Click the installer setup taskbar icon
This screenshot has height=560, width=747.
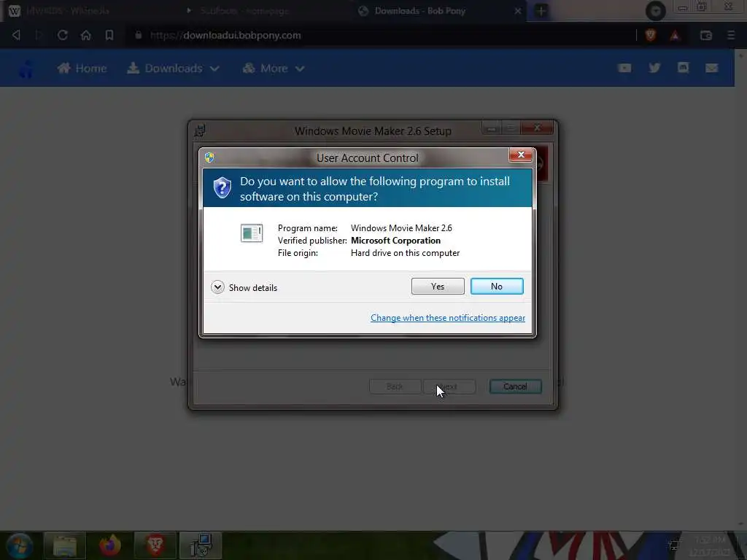[201, 545]
